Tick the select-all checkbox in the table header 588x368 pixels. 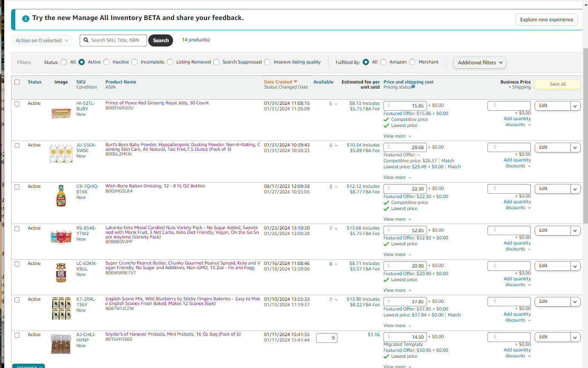pyautogui.click(x=17, y=82)
